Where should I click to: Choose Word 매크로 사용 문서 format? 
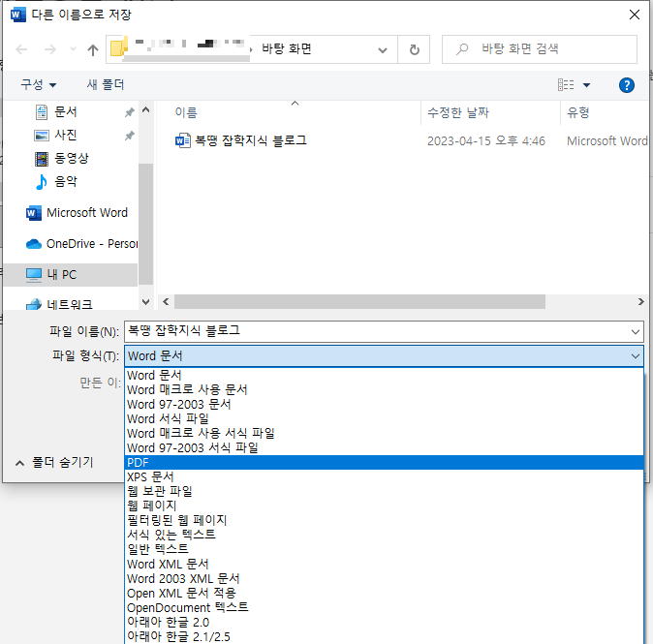pos(384,389)
